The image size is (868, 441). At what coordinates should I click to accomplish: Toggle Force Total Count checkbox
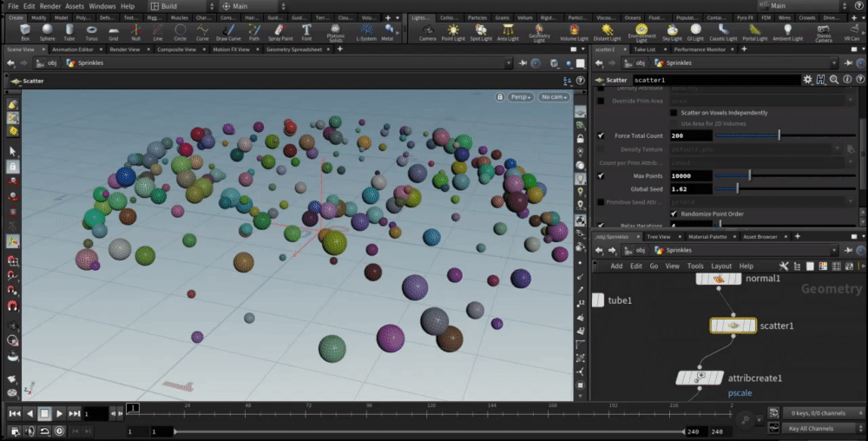[x=601, y=135]
